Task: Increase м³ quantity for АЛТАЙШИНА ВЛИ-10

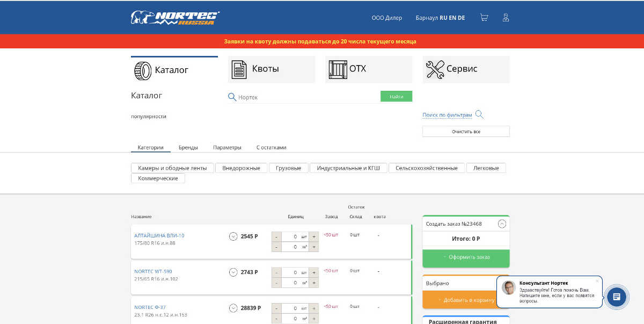Action: click(x=314, y=247)
